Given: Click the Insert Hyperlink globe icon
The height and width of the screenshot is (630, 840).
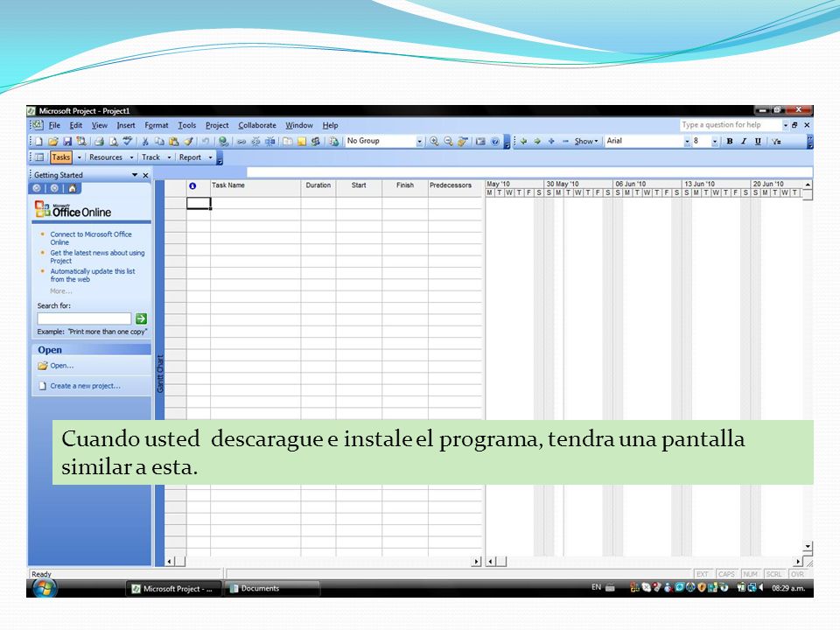Looking at the screenshot, I should coord(223,142).
